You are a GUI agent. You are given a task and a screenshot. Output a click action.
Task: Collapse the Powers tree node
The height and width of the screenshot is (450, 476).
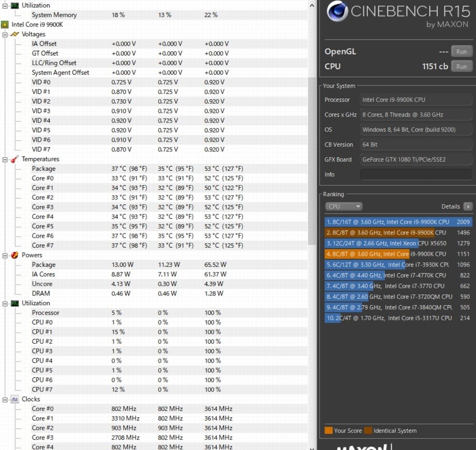tap(5, 255)
